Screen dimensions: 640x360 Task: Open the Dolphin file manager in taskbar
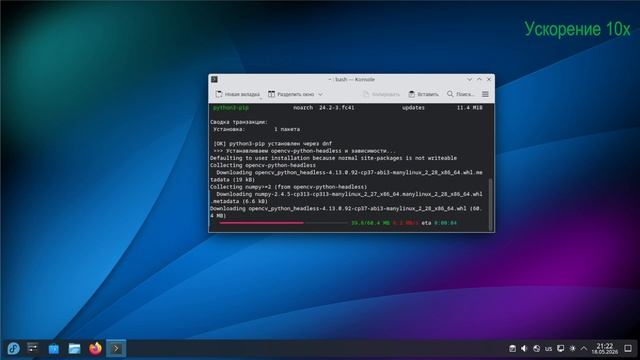pos(74,349)
